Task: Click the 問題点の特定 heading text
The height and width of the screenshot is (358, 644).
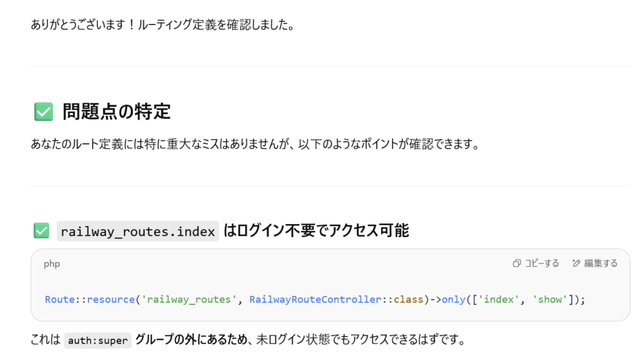Action: point(116,112)
